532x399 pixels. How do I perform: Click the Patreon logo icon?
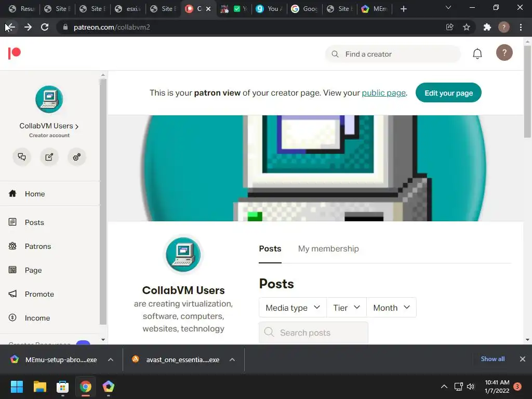click(14, 54)
